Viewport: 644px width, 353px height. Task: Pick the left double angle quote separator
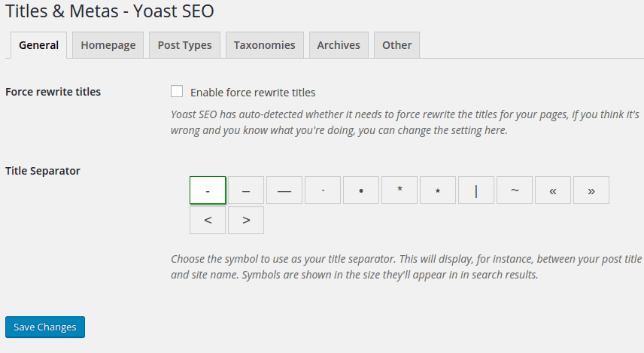tap(553, 190)
